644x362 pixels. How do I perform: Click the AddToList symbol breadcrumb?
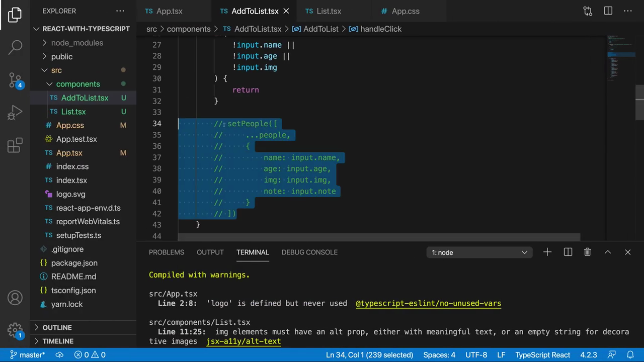[315, 29]
